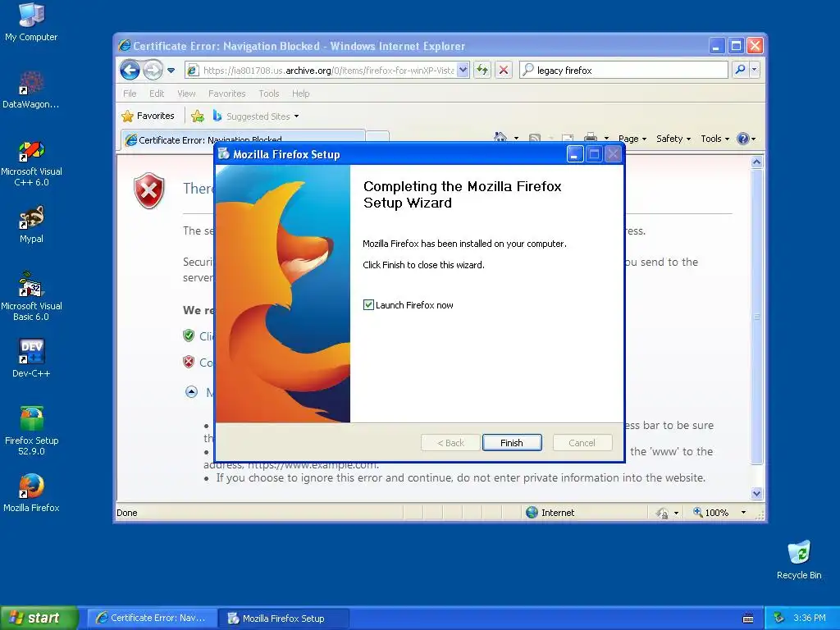
Task: Collapse the More information expander
Action: (191, 392)
